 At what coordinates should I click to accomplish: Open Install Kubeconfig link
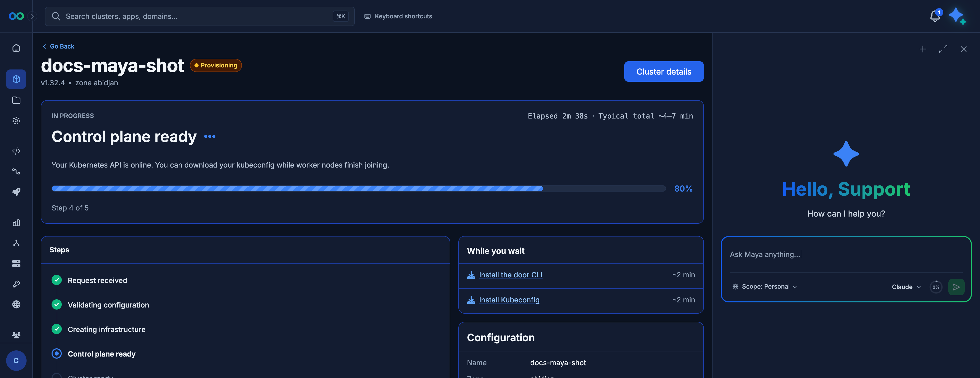tap(509, 300)
